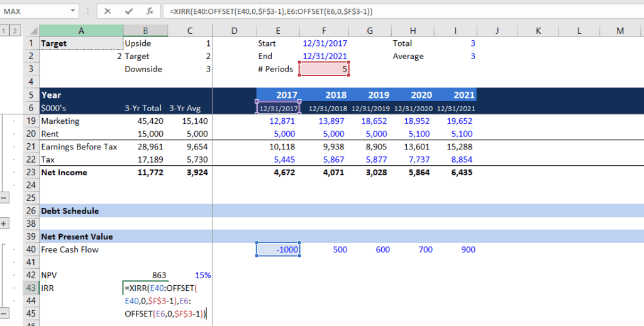
Task: Open the Insert Function fx dialog
Action: coord(149,11)
